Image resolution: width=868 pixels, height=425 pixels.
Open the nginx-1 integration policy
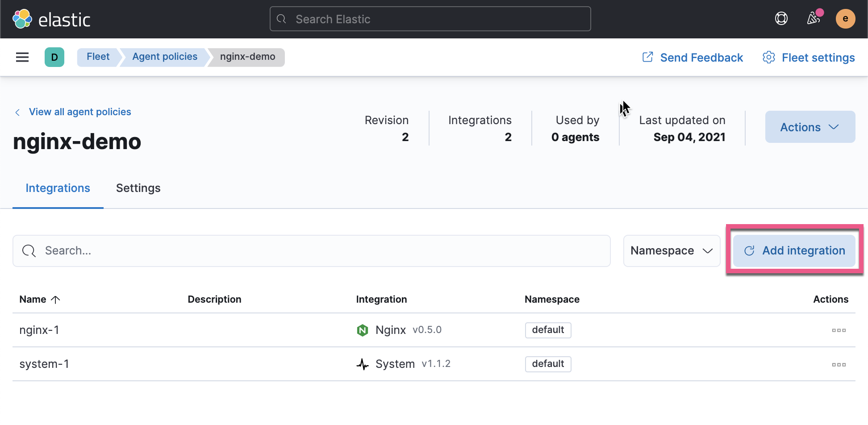coord(39,330)
